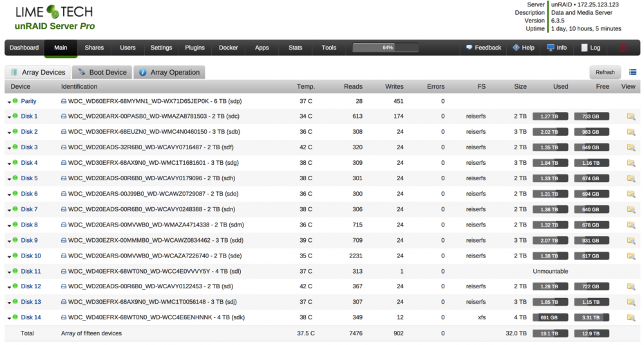Open the Feedback link

(x=484, y=48)
